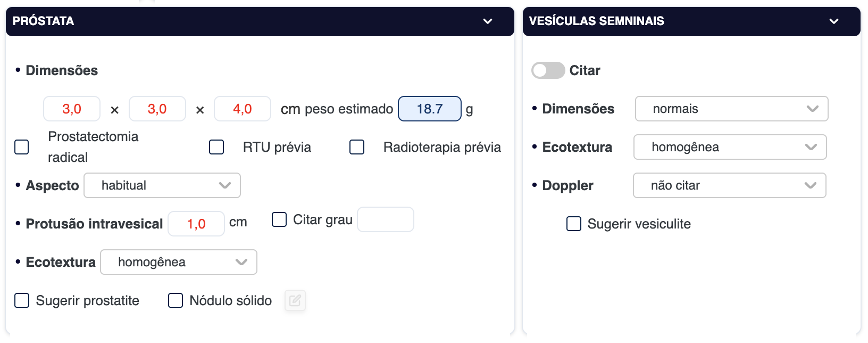Focus the empty Citar grau input box

pos(385,219)
